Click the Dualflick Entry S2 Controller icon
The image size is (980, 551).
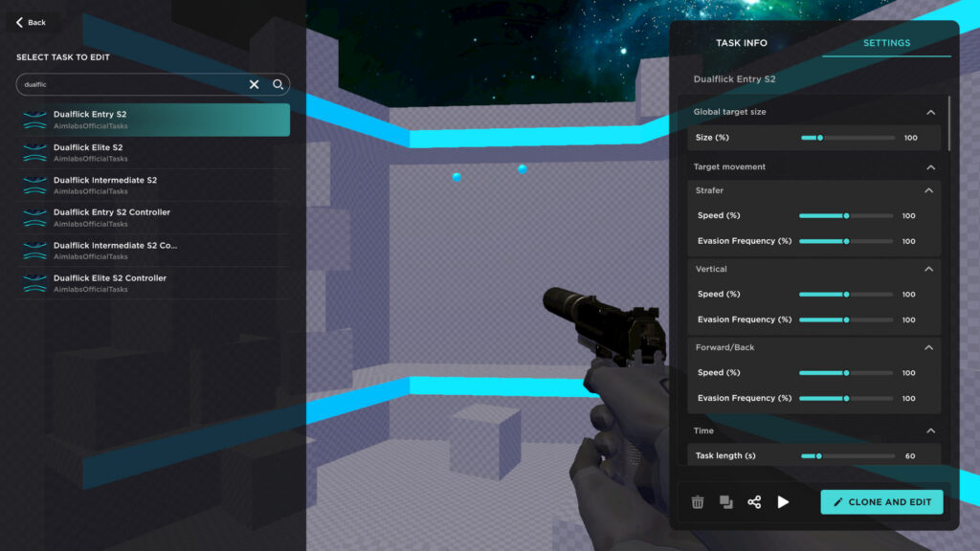coord(35,217)
